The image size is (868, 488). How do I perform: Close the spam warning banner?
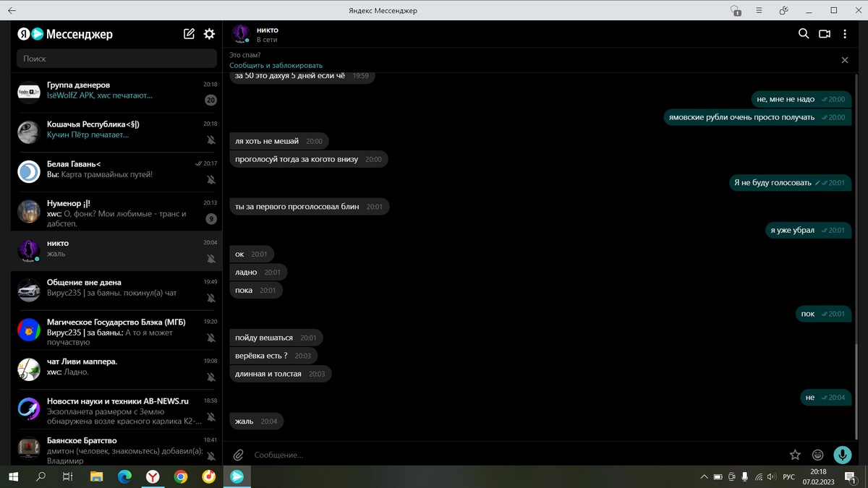coord(845,60)
